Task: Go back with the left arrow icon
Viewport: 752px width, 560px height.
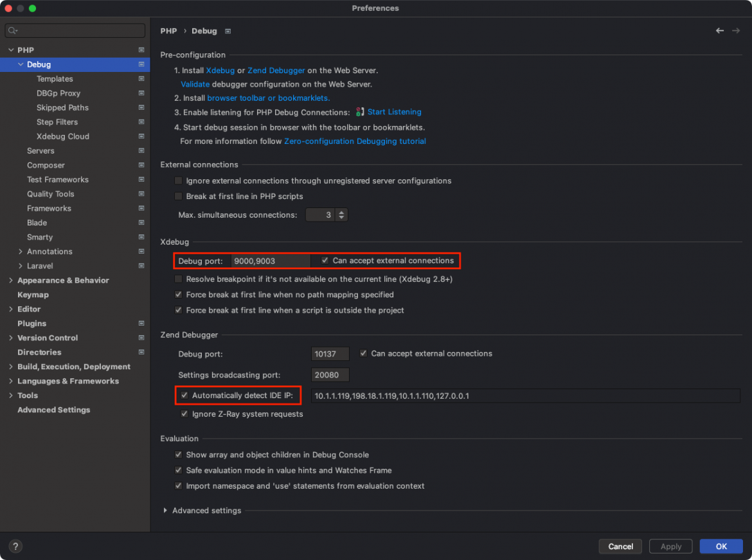Action: 719,31
